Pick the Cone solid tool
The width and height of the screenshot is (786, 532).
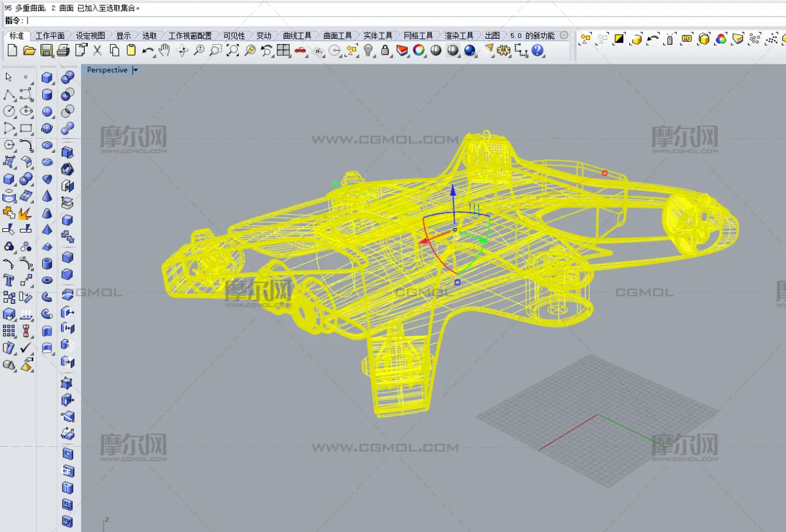coord(47,196)
